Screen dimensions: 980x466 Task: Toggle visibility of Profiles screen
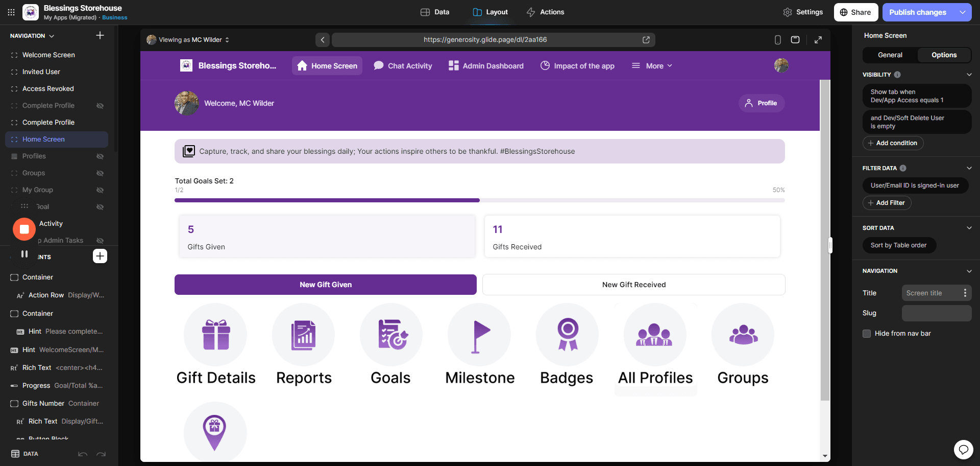100,156
